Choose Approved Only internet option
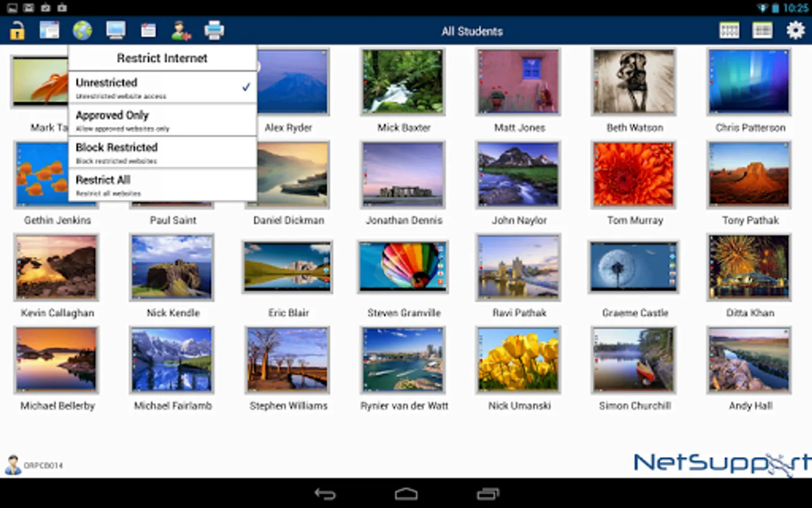The width and height of the screenshot is (812, 508). point(162,120)
